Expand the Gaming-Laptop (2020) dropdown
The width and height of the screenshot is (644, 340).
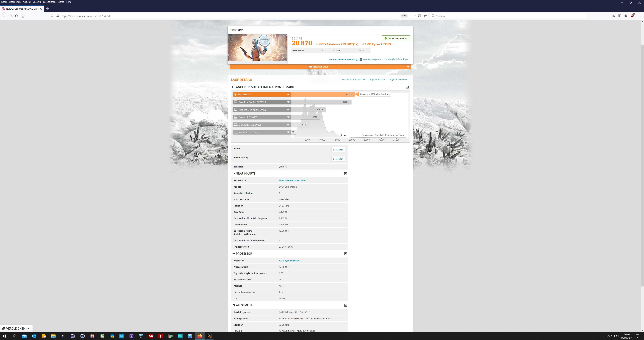pos(288,125)
